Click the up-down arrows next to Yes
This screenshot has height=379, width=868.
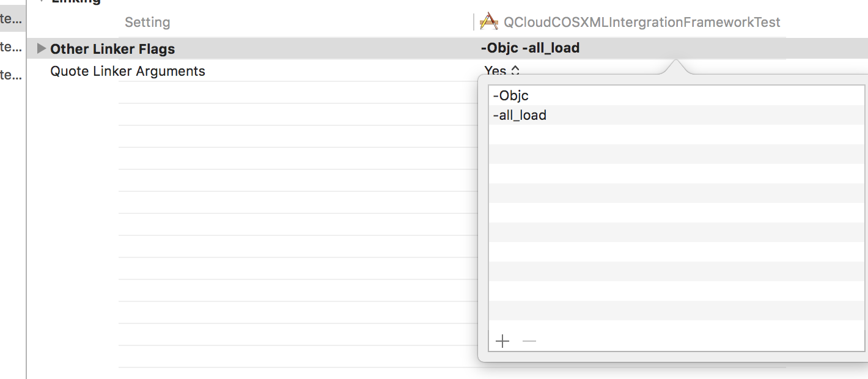515,71
